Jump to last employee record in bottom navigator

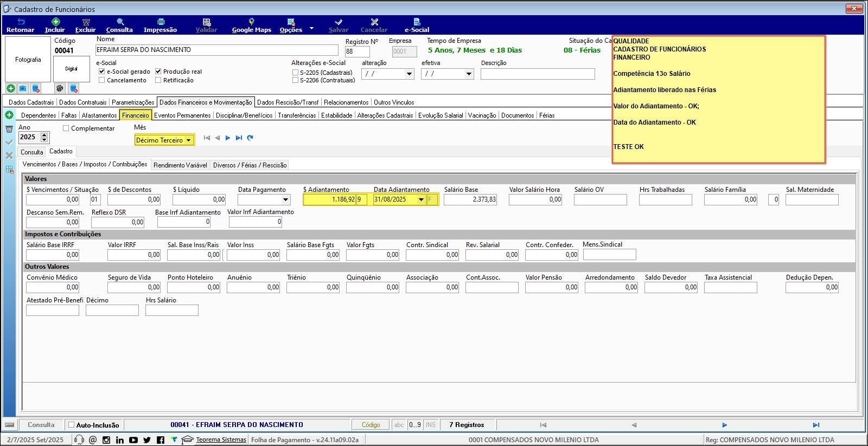(816, 425)
